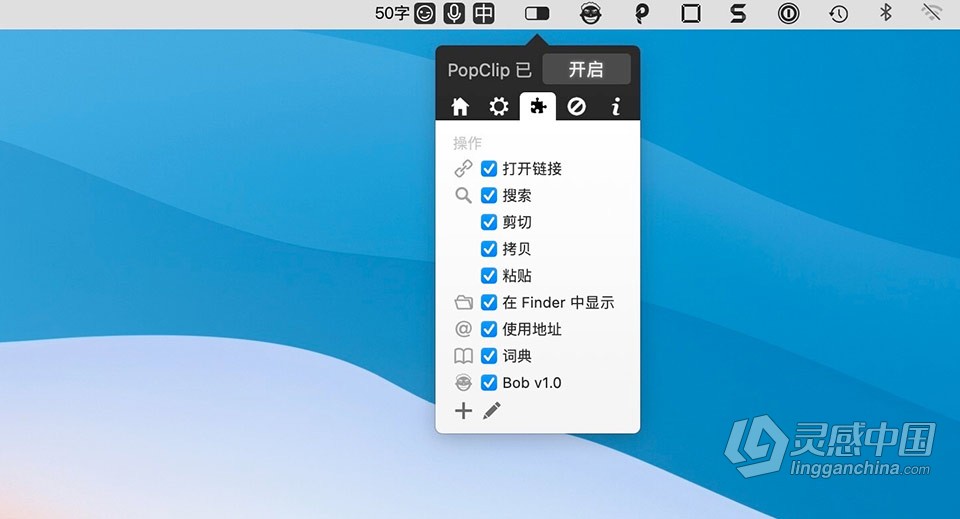The height and width of the screenshot is (519, 960).
Task: Click the 剪切 label
Action: pyautogui.click(x=517, y=222)
